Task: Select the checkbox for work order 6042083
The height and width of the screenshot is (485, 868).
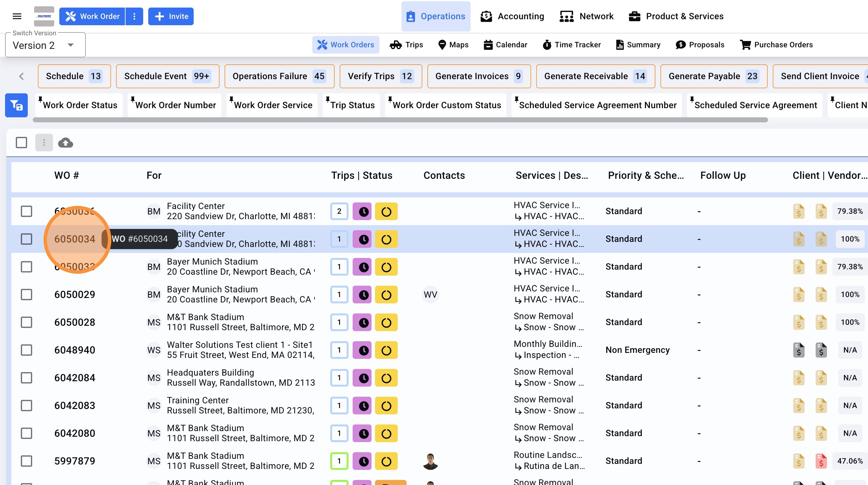Action: (x=26, y=406)
